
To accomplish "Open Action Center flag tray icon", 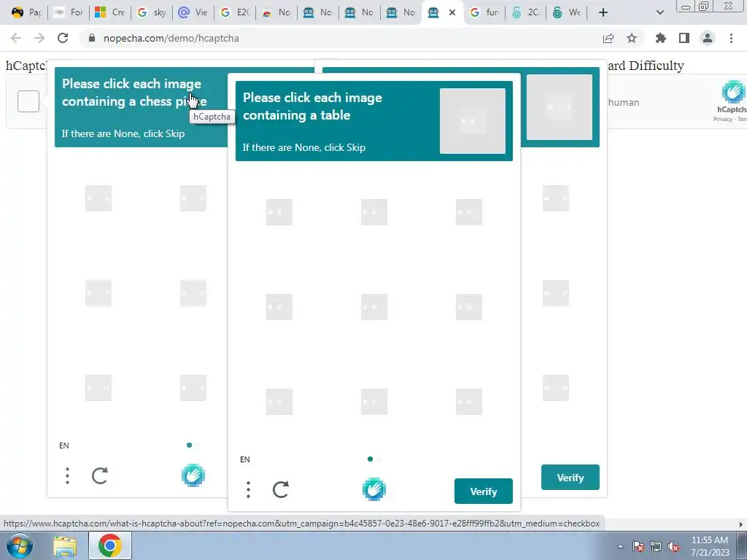I will click(638, 546).
